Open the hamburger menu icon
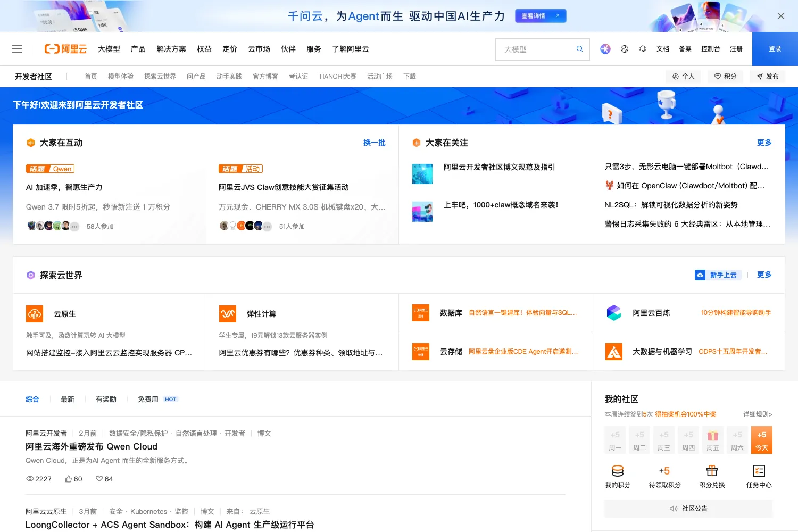 click(x=17, y=49)
